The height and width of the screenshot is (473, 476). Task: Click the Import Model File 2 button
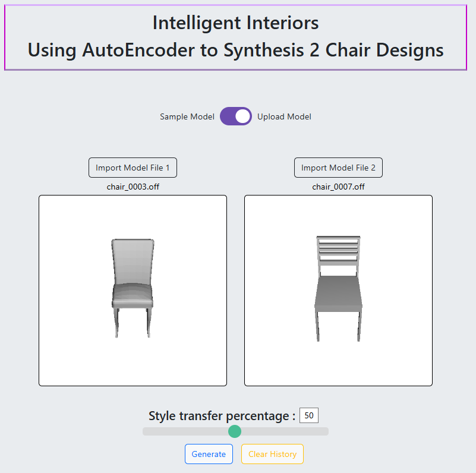[338, 168]
